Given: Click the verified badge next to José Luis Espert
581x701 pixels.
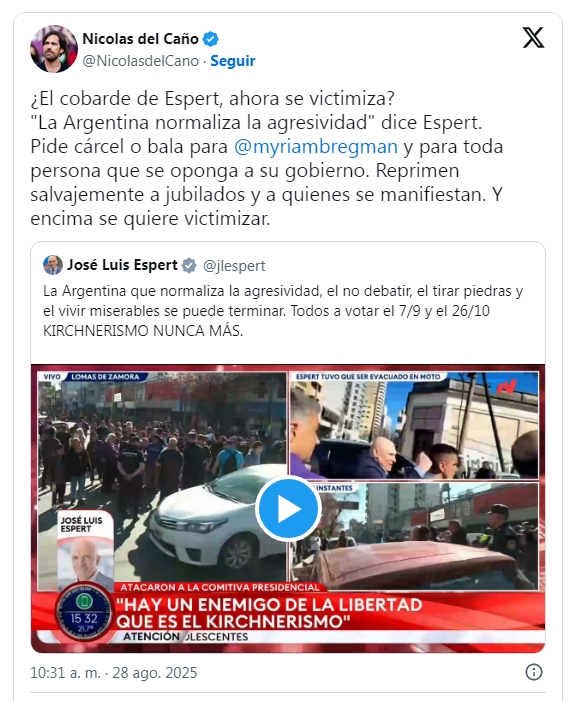Looking at the screenshot, I should [189, 266].
